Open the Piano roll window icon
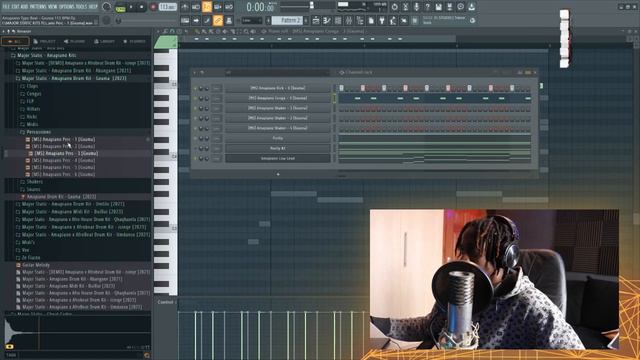Image resolution: width=640 pixels, height=360 pixels. click(x=327, y=20)
